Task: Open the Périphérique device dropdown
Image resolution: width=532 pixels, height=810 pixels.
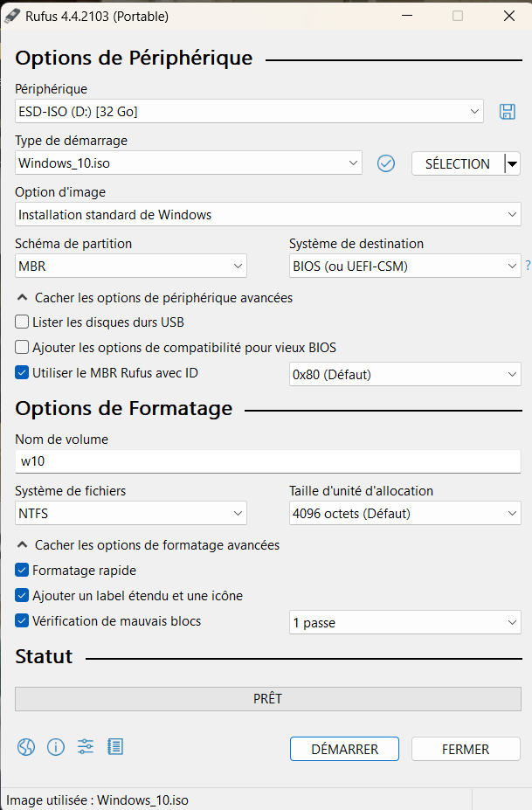Action: coord(250,111)
